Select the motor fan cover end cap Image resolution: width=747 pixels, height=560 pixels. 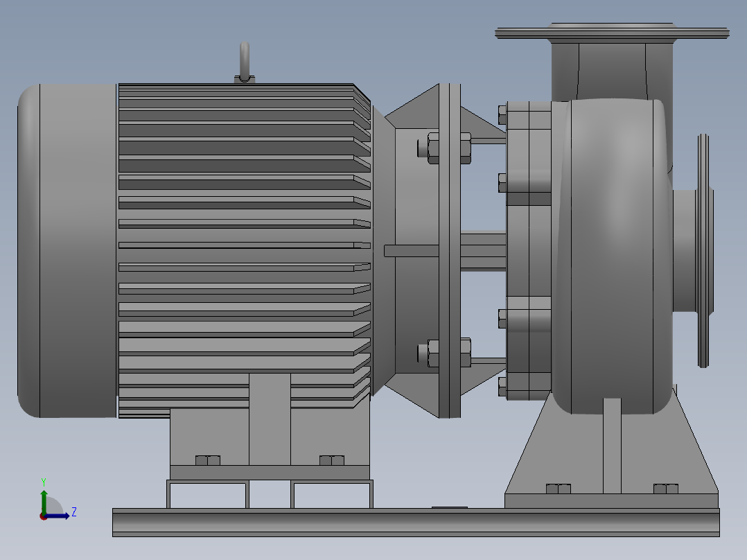click(x=67, y=251)
